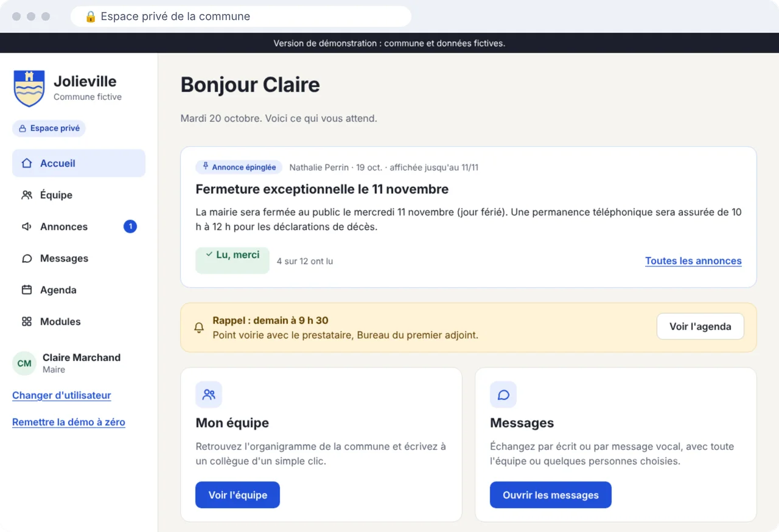Viewport: 779px width, 532px height.
Task: Click the CM avatar for Claire Marchand
Action: click(24, 363)
